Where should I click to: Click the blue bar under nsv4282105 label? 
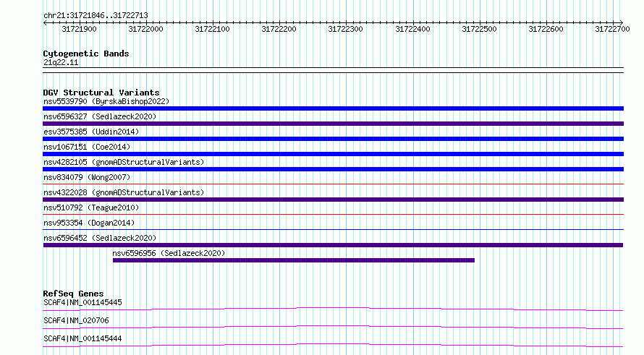click(333, 169)
